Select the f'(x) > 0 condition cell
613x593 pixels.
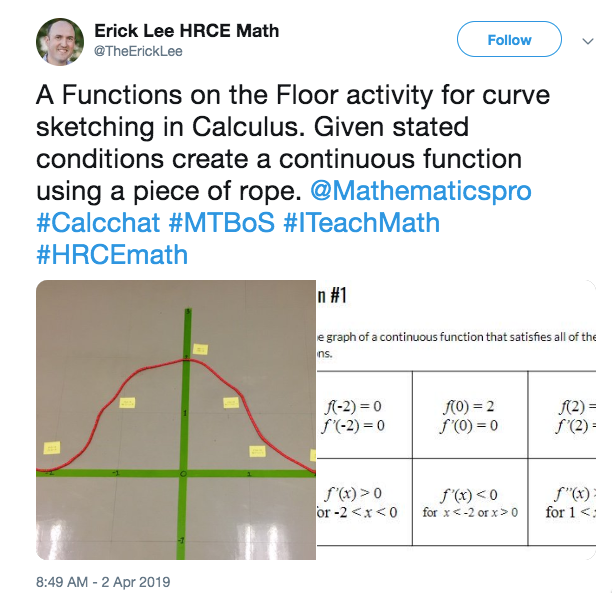(355, 502)
